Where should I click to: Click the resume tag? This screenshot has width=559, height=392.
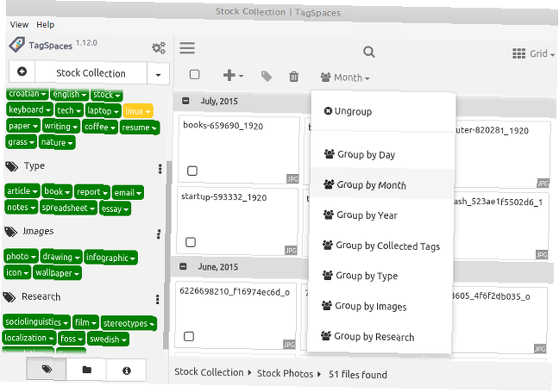(139, 127)
